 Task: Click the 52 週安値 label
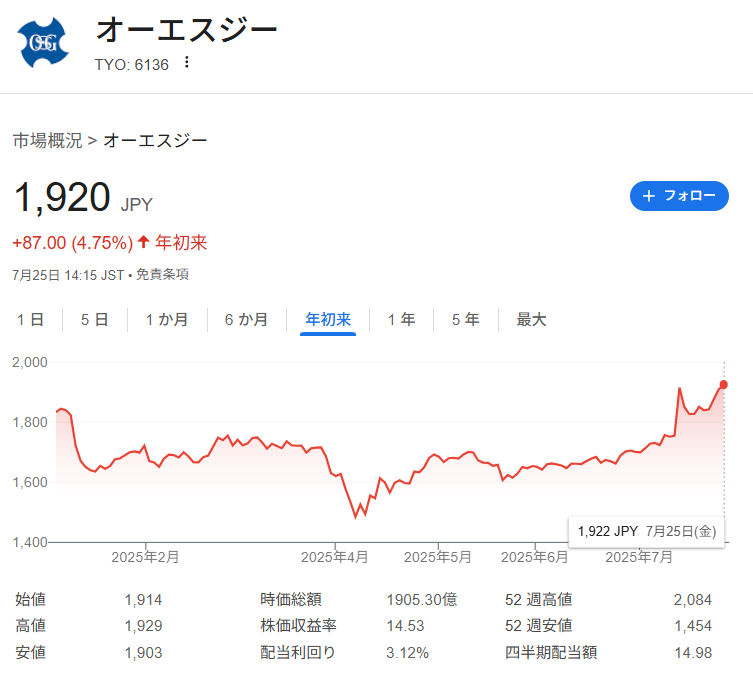(538, 625)
